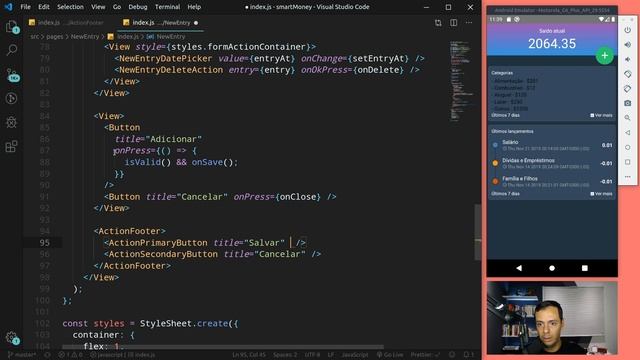Click the UTF-8 encoding indicator
Image resolution: width=640 pixels, height=360 pixels.
click(312, 355)
